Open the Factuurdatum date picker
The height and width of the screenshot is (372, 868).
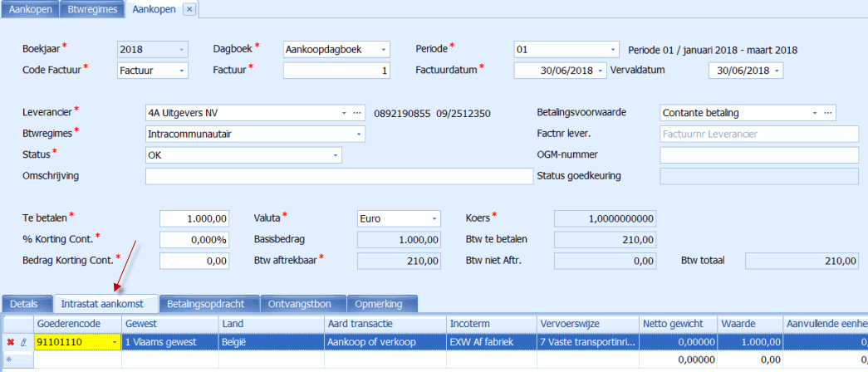pos(601,71)
